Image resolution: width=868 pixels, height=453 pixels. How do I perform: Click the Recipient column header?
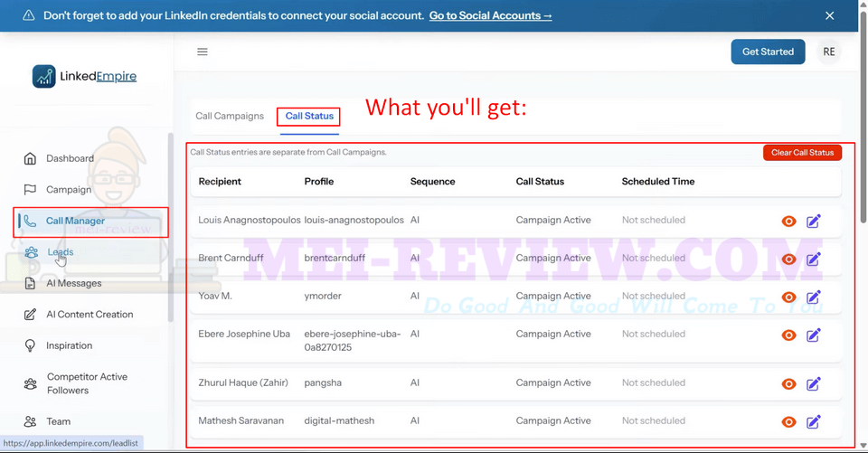[220, 182]
